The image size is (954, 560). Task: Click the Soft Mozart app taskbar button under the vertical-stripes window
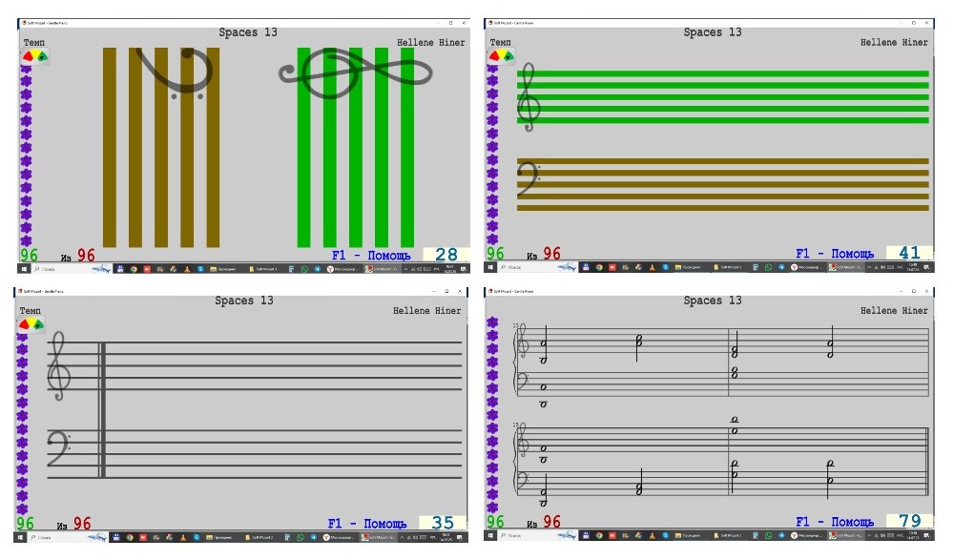click(x=381, y=268)
